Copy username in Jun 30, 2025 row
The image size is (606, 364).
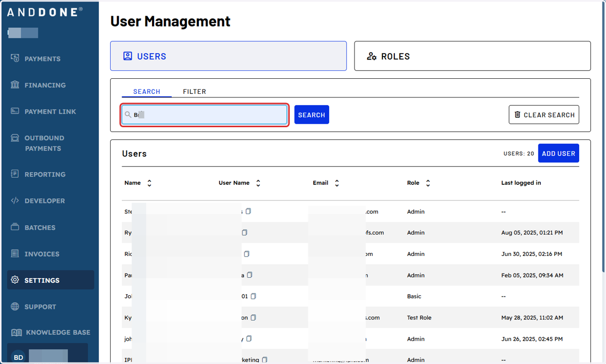point(246,254)
